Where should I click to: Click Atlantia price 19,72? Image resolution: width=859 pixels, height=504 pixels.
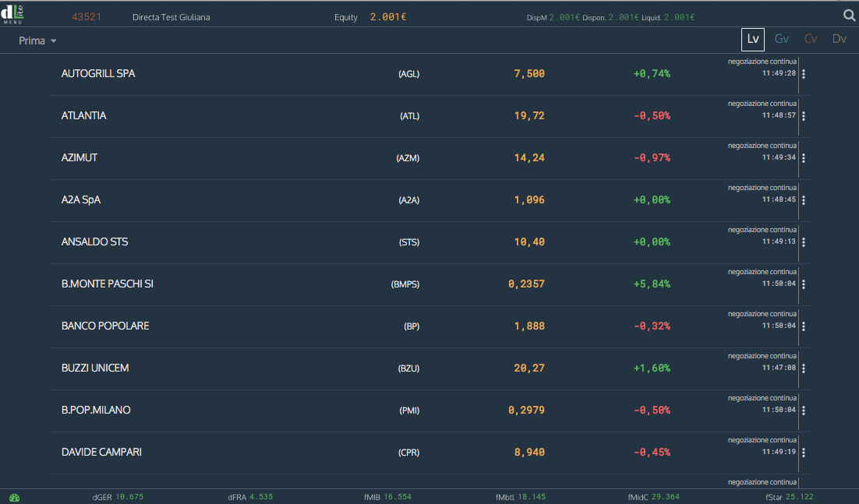tap(529, 115)
